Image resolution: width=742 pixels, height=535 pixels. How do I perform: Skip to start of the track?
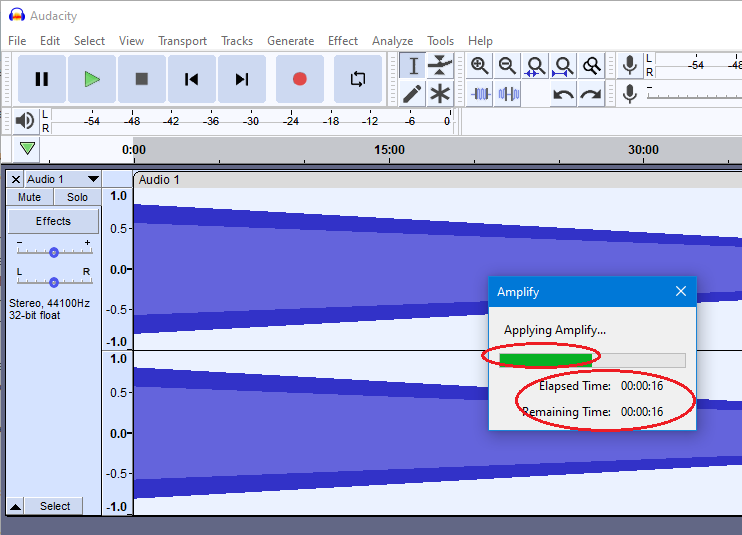192,79
